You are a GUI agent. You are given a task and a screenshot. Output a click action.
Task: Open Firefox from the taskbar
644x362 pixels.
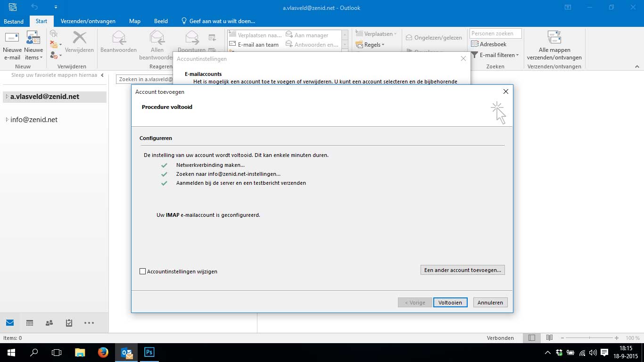[103, 353]
